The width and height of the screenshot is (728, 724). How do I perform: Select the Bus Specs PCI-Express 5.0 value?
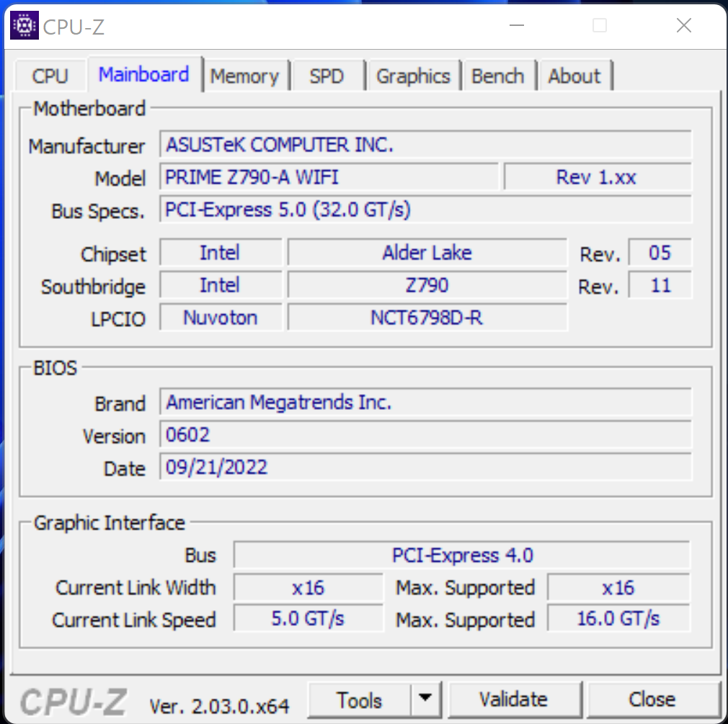point(425,210)
